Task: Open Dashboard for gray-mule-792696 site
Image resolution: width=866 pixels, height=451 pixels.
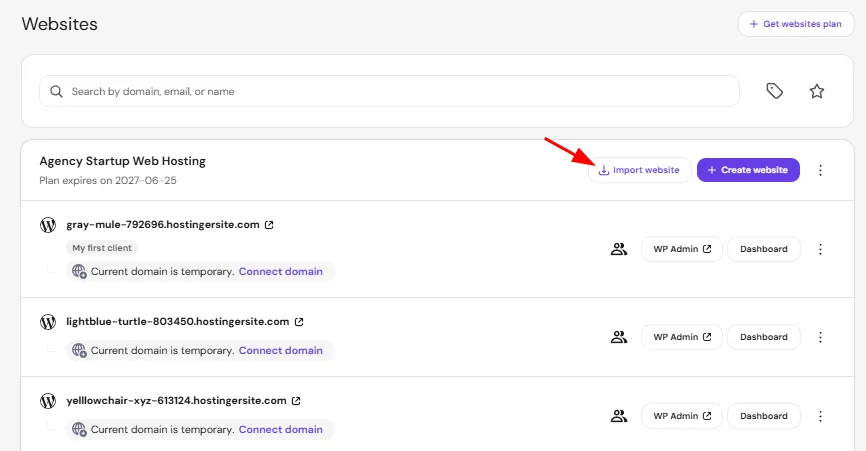Action: 764,249
